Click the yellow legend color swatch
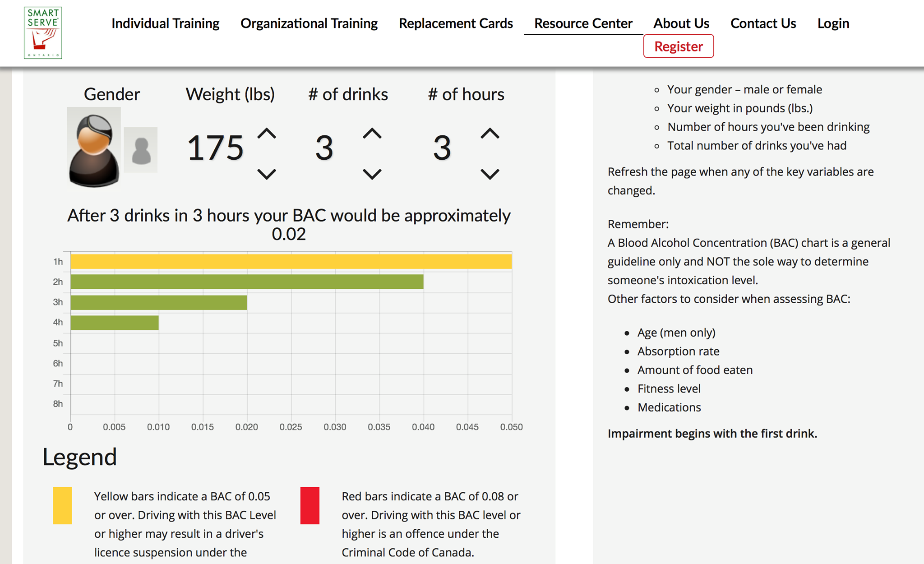Viewport: 924px width, 564px height. coord(62,505)
